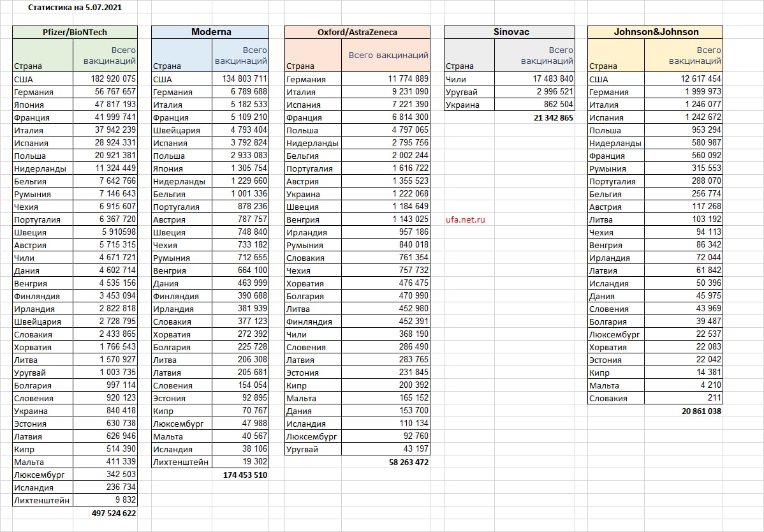764x532 pixels.
Task: Click Johnson&Johnson Эстония value 22 042
Action: tap(684, 360)
